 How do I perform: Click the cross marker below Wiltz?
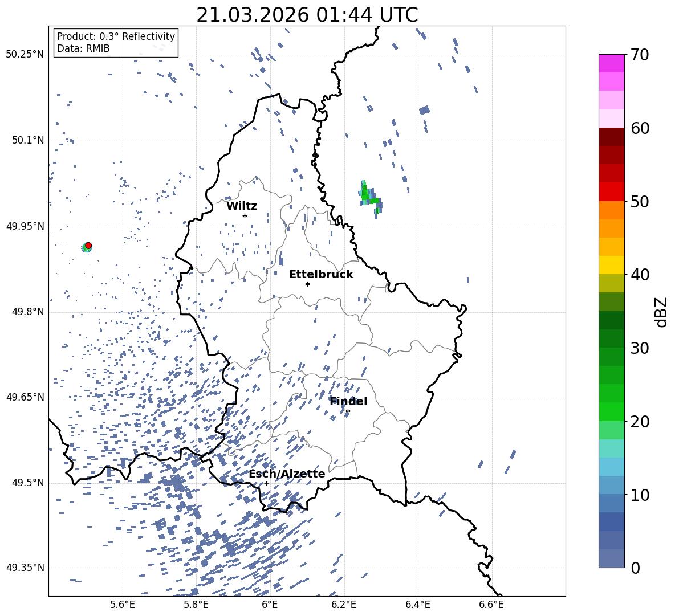click(245, 215)
